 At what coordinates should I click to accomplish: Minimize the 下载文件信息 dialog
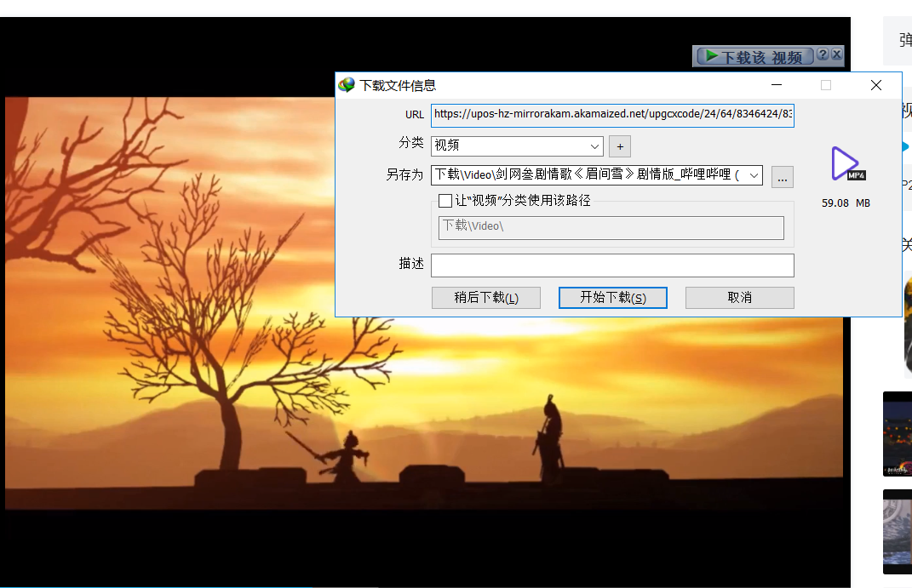coord(777,85)
